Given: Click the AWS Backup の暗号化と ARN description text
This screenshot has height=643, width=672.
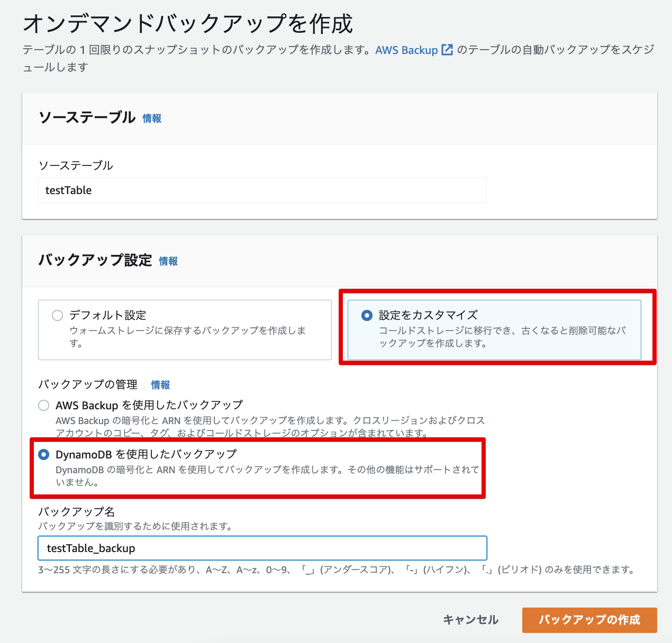Looking at the screenshot, I should click(270, 427).
